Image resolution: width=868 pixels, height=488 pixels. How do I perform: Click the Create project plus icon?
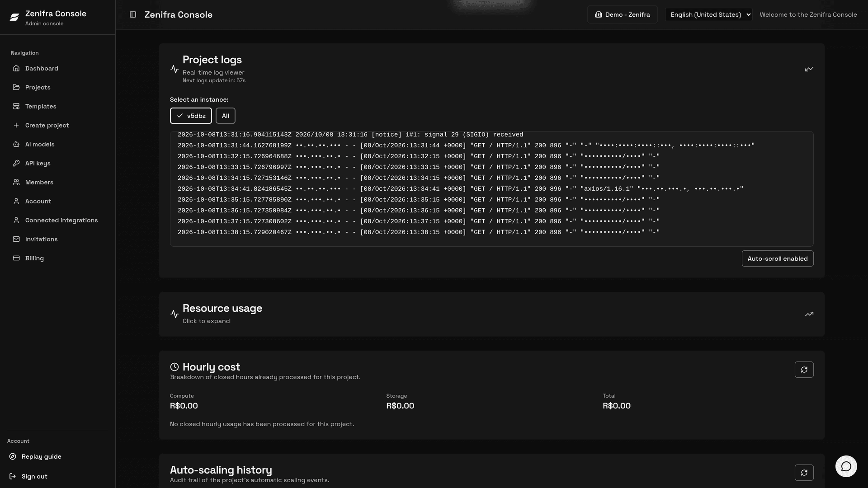[16, 125]
